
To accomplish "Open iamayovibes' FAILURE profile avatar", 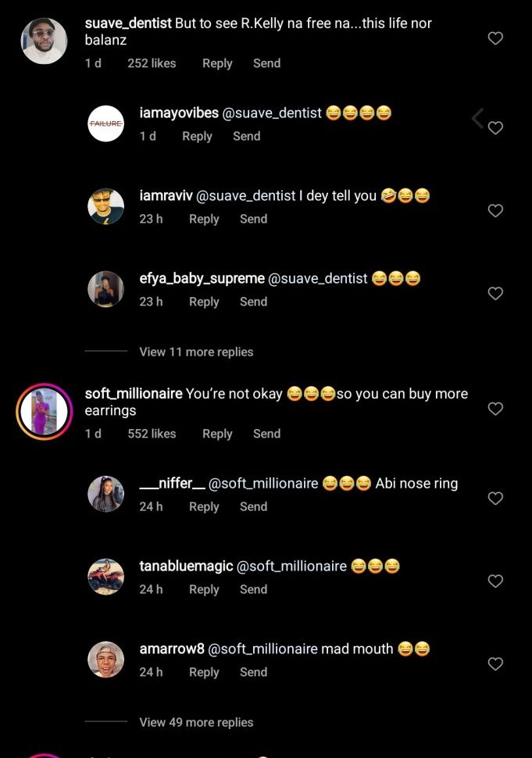I will (x=106, y=123).
